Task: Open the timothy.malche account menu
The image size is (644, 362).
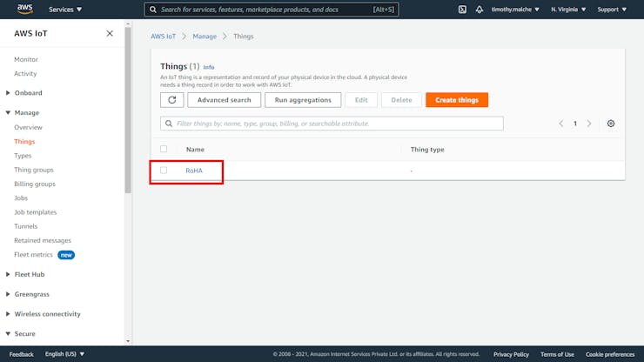Action: pos(515,10)
